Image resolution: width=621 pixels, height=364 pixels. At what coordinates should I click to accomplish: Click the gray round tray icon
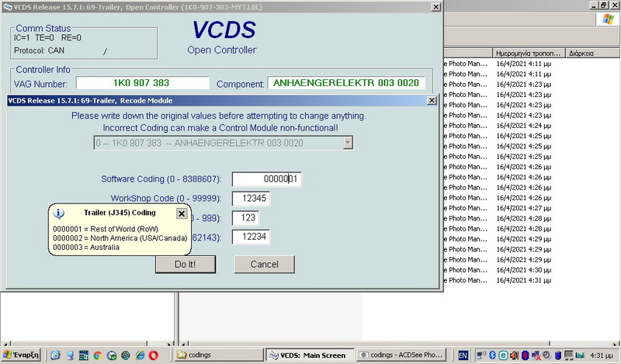(546, 355)
